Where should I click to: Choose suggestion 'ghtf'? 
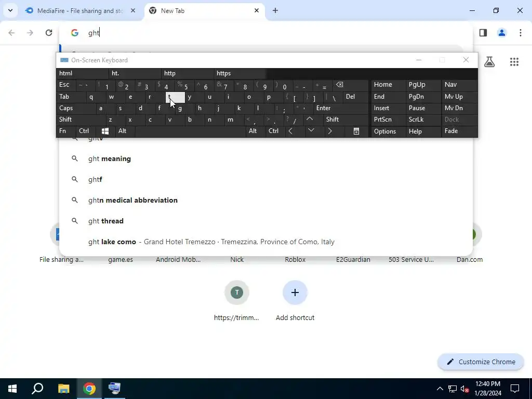click(x=266, y=179)
